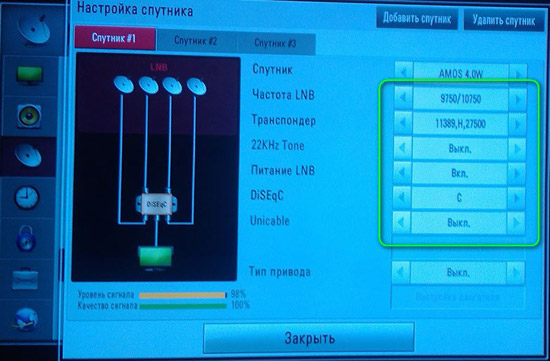Select the highlighted Channels satellite icon
The width and height of the screenshot is (550, 361).
click(x=28, y=155)
